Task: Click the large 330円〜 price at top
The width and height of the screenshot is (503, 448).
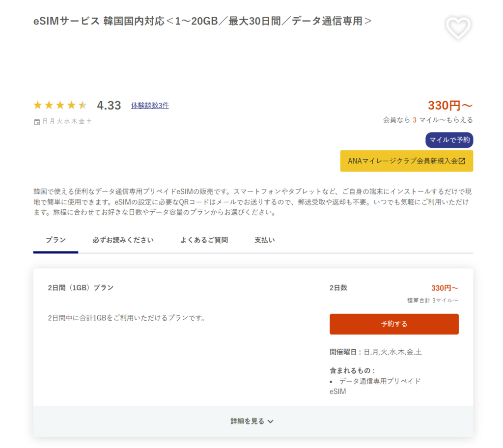Action: coord(450,106)
